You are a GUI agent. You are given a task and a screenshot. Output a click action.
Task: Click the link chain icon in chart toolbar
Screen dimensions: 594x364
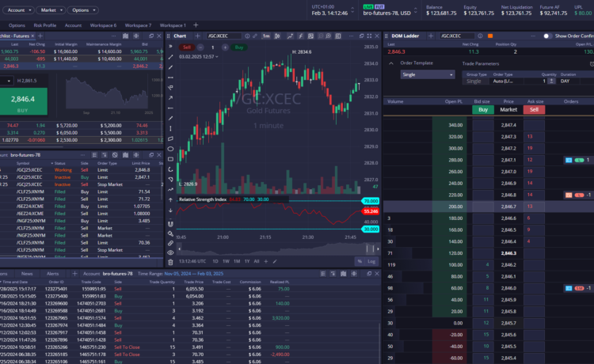pos(170,241)
